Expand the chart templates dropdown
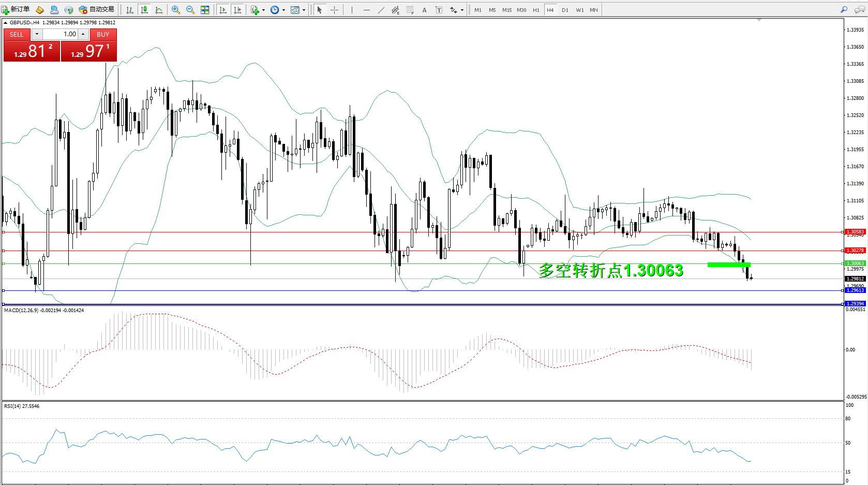Image resolution: width=868 pixels, height=485 pixels. pos(304,10)
